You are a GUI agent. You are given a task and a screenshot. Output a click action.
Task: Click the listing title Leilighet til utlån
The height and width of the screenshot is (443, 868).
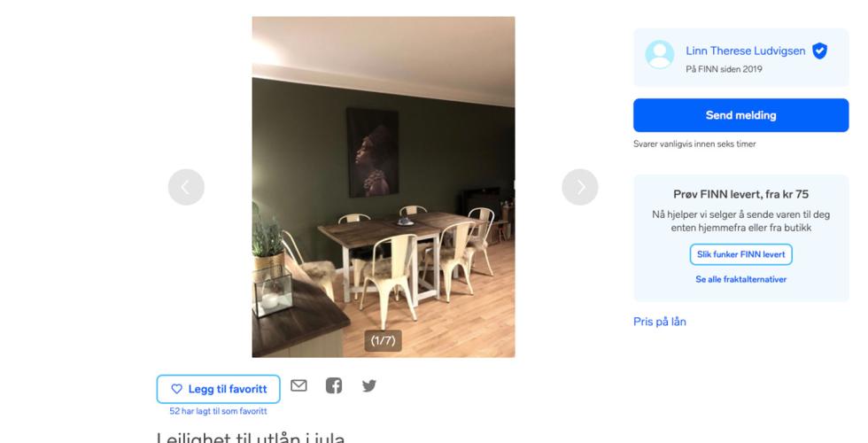point(251,438)
